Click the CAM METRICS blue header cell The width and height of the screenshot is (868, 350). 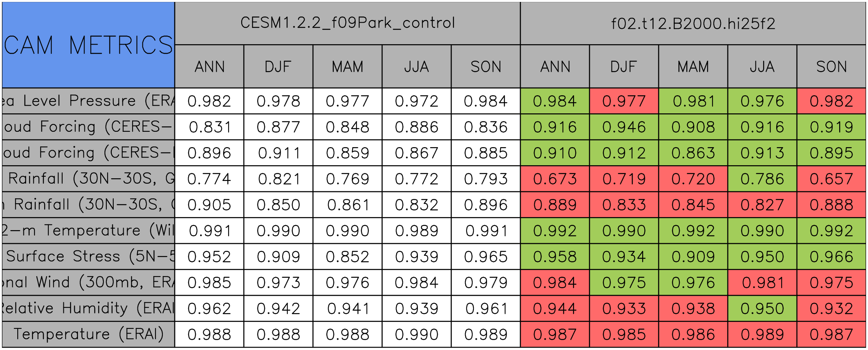pyautogui.click(x=88, y=45)
